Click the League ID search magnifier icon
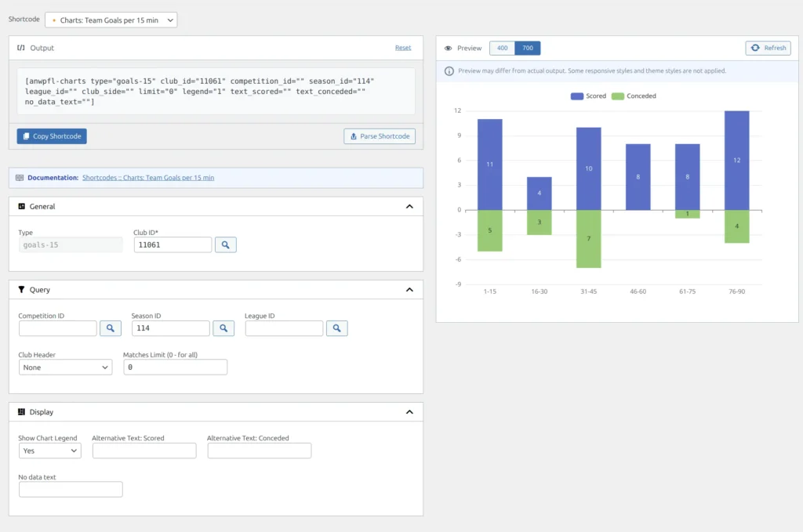The image size is (803, 532). tap(336, 328)
